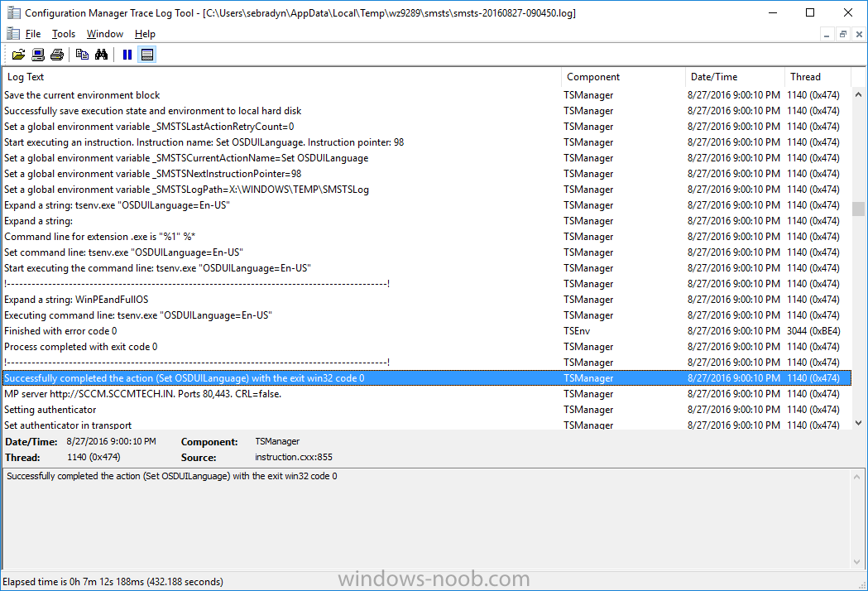Click the elapsed time status bar text
Screen dimensions: 868x591
pyautogui.click(x=113, y=582)
